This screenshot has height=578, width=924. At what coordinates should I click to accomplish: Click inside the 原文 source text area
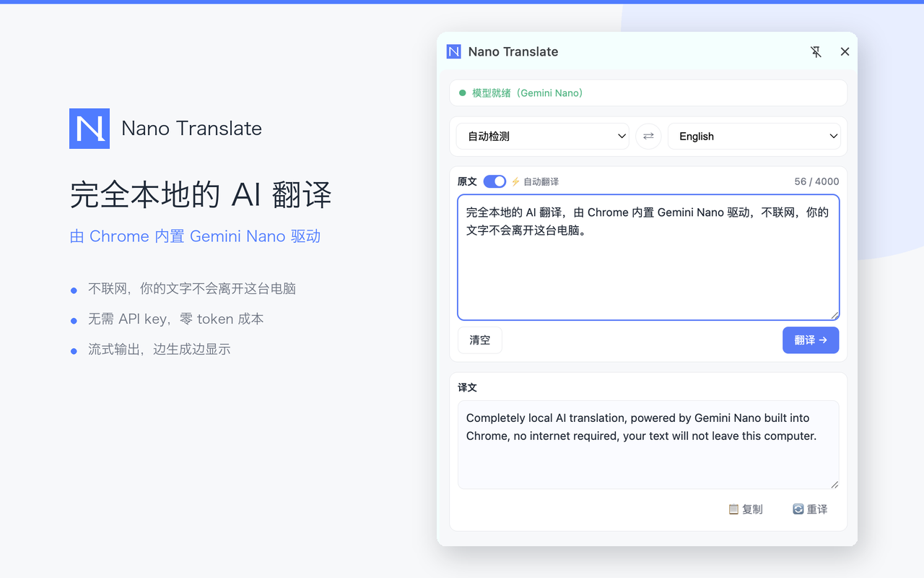pos(648,257)
